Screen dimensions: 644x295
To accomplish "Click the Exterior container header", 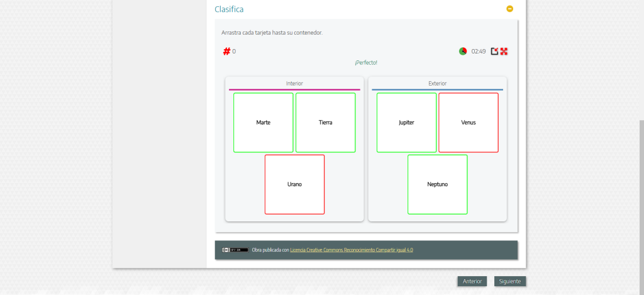I will coord(438,84).
